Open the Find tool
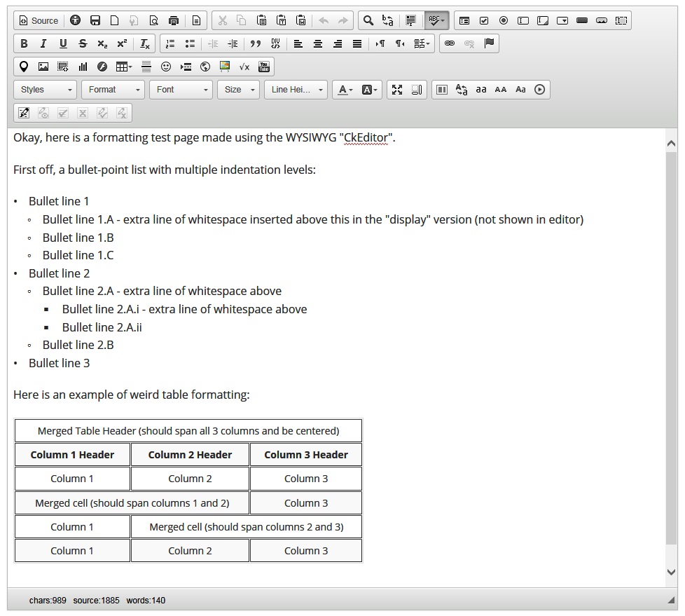The width and height of the screenshot is (685, 616). pyautogui.click(x=368, y=20)
